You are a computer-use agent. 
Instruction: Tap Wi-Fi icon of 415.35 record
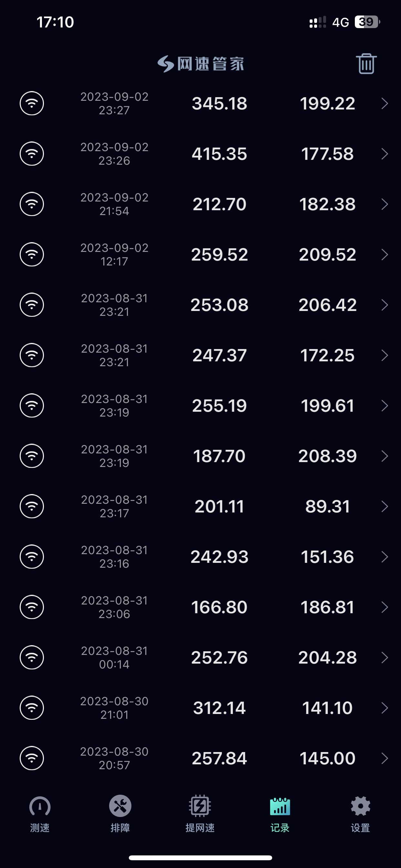(32, 154)
